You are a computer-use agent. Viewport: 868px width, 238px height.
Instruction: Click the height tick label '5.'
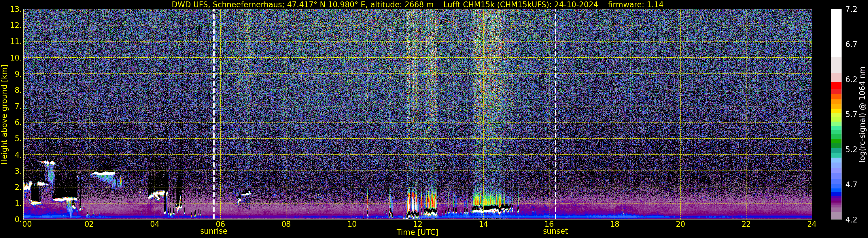click(18, 139)
